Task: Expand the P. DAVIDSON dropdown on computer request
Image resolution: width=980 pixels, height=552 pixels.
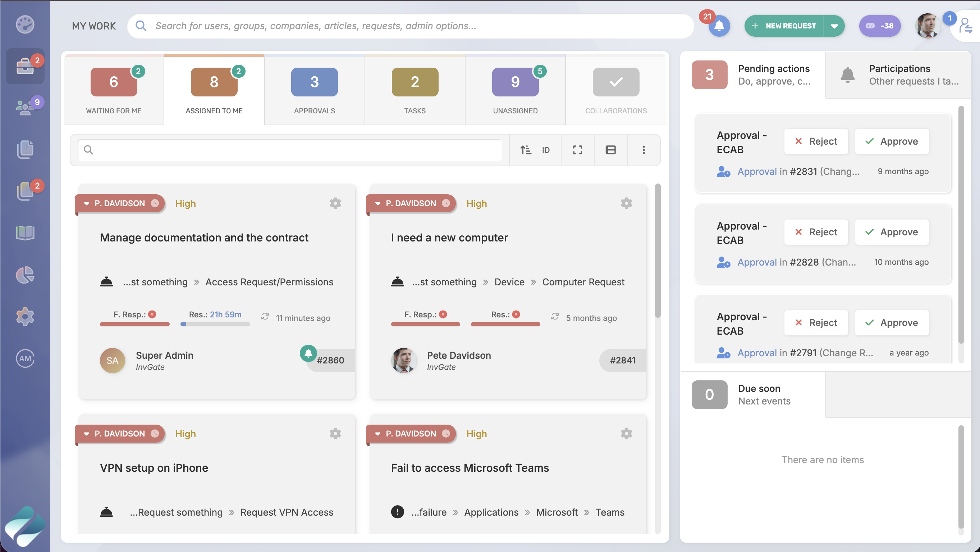Action: point(377,203)
